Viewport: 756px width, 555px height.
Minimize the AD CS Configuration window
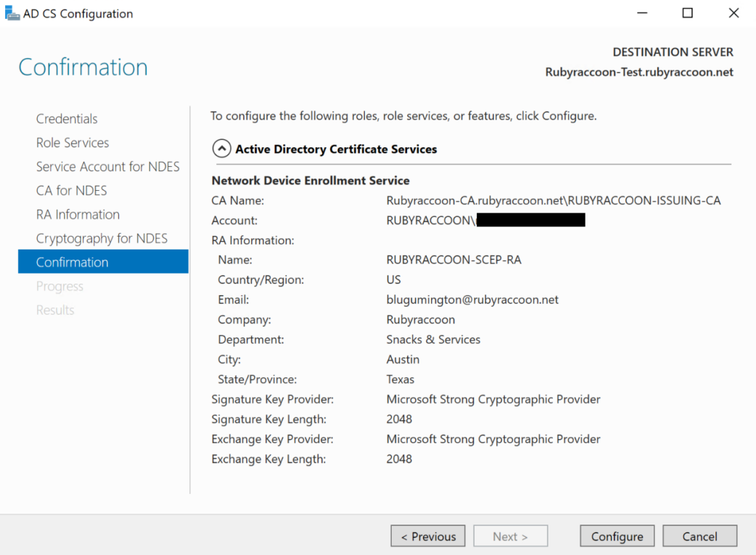pyautogui.click(x=641, y=12)
